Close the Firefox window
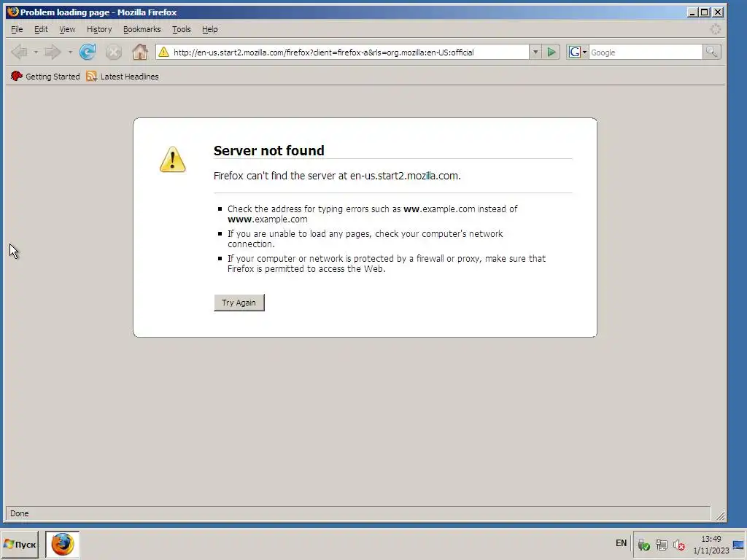 (718, 12)
